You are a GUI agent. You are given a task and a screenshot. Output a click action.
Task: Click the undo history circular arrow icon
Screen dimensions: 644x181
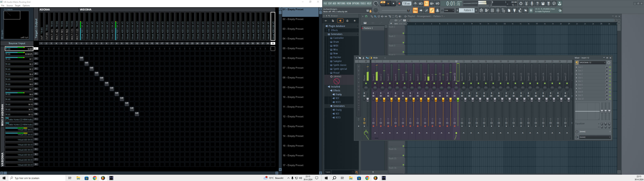click(x=521, y=4)
